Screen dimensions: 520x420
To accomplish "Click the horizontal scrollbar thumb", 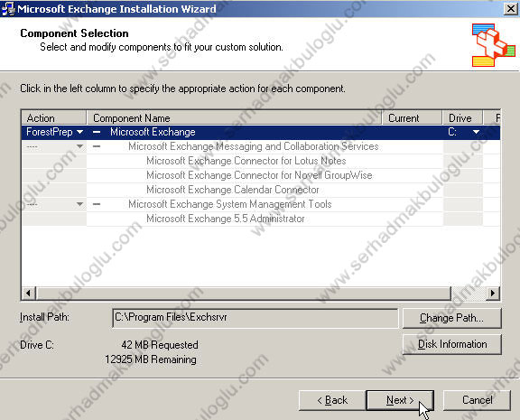I will [x=244, y=294].
